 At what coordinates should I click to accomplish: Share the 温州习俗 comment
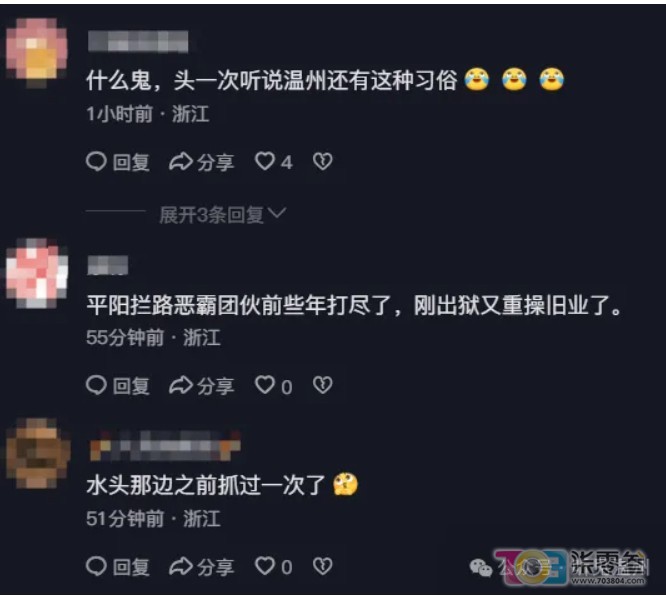coord(201,162)
